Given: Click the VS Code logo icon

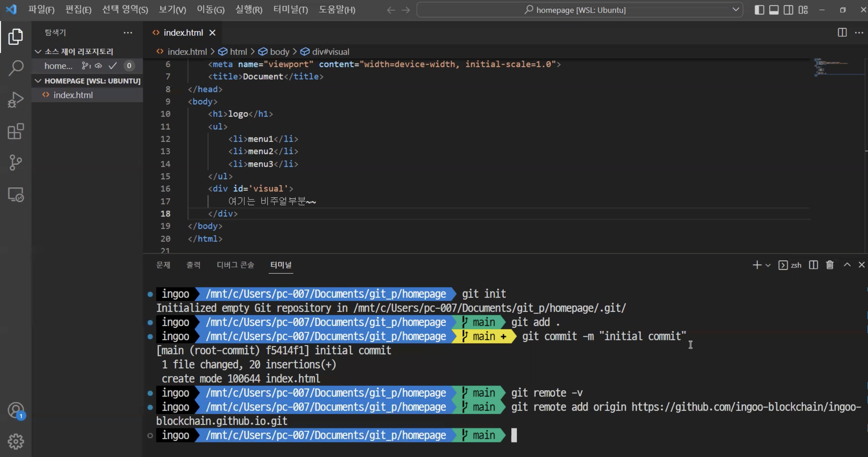Looking at the screenshot, I should click(11, 10).
